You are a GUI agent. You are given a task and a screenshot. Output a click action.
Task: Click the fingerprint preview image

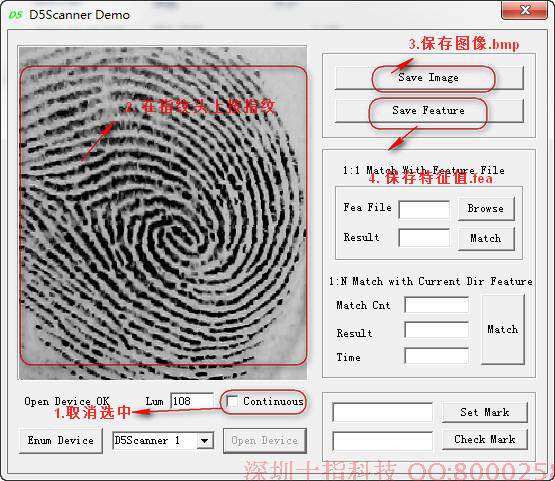[x=163, y=213]
